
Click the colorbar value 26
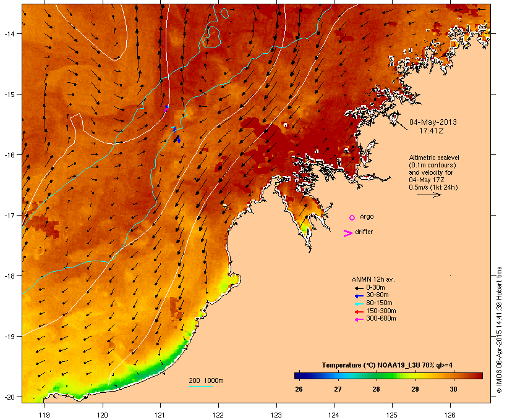pyautogui.click(x=299, y=389)
